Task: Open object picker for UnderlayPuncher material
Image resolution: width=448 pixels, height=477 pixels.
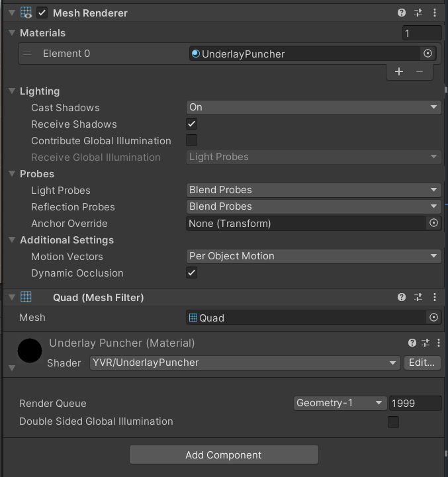Action: [x=427, y=54]
